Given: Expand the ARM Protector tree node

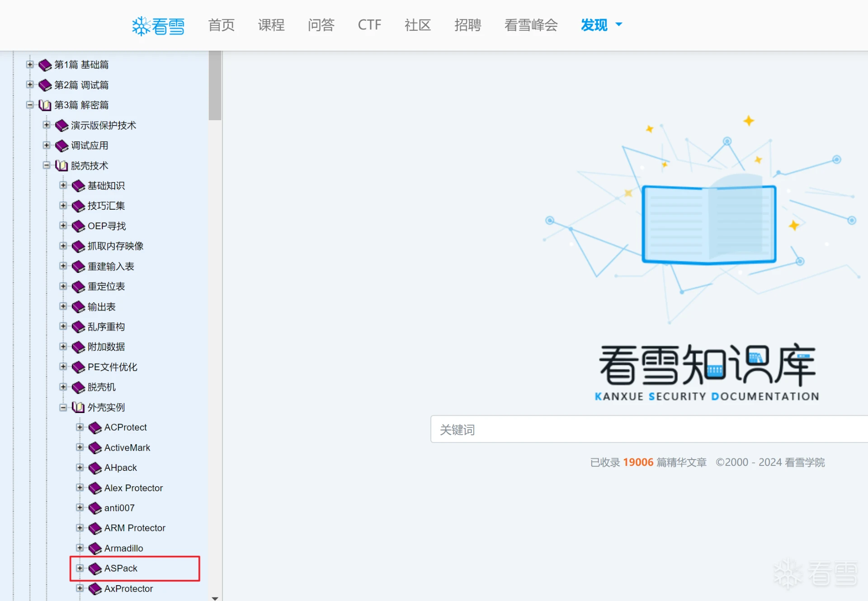Looking at the screenshot, I should 80,527.
